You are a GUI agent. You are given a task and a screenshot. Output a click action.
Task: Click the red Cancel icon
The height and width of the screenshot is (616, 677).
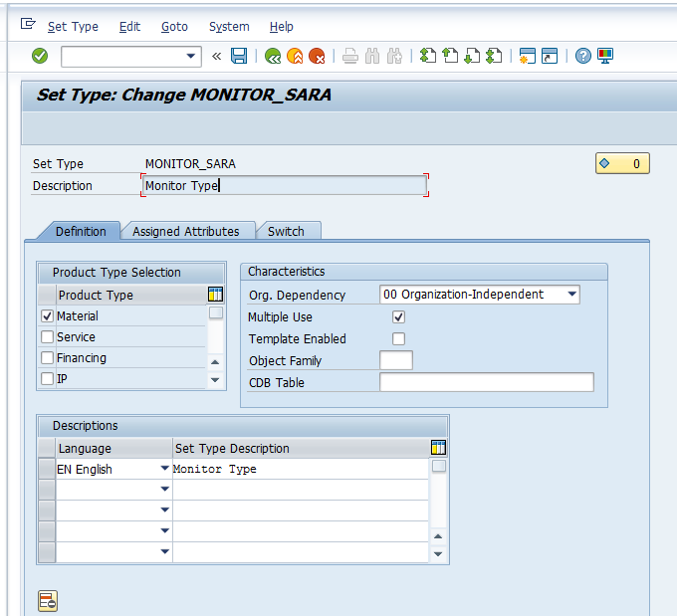point(317,56)
